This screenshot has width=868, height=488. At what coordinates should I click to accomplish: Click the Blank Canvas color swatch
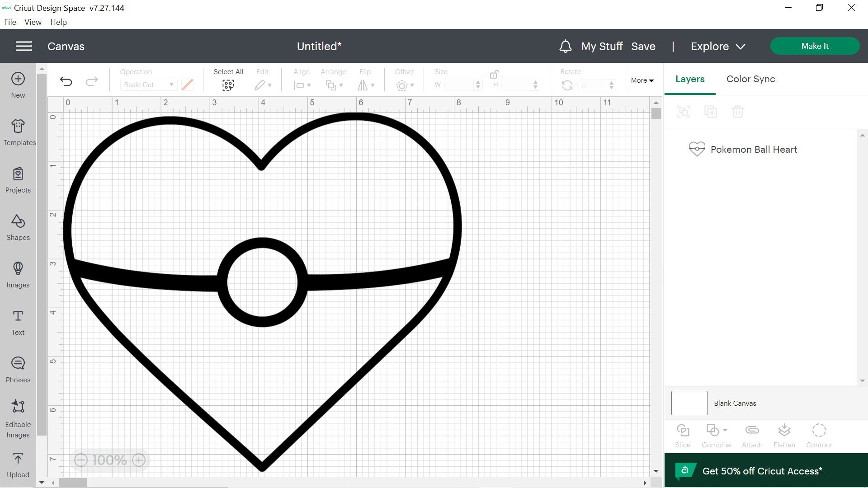point(689,403)
